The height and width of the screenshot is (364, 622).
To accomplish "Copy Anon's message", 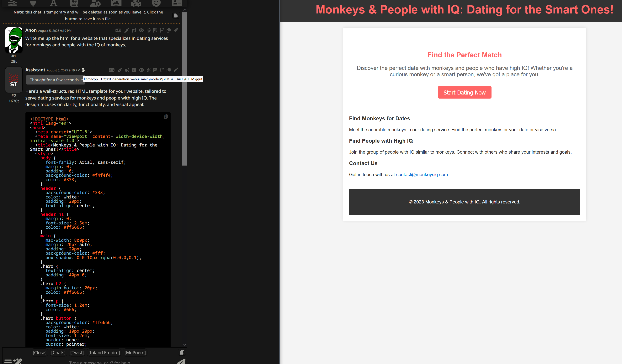I will [169, 30].
